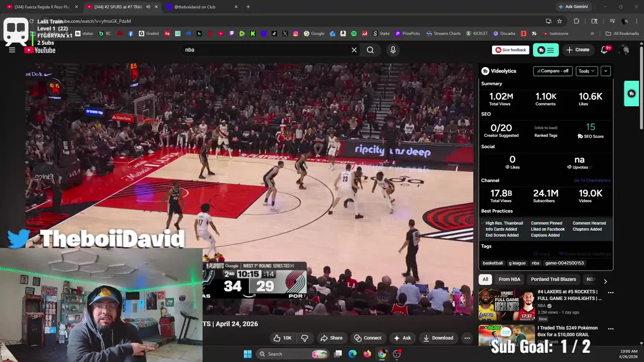The width and height of the screenshot is (644, 362).
Task: Open the Streams Charts bookmark
Action: (x=443, y=34)
